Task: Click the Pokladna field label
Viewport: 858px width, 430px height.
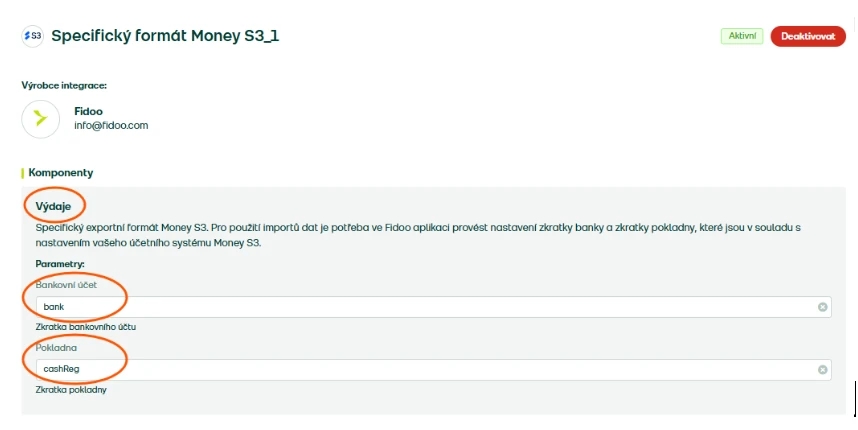Action: [56, 348]
